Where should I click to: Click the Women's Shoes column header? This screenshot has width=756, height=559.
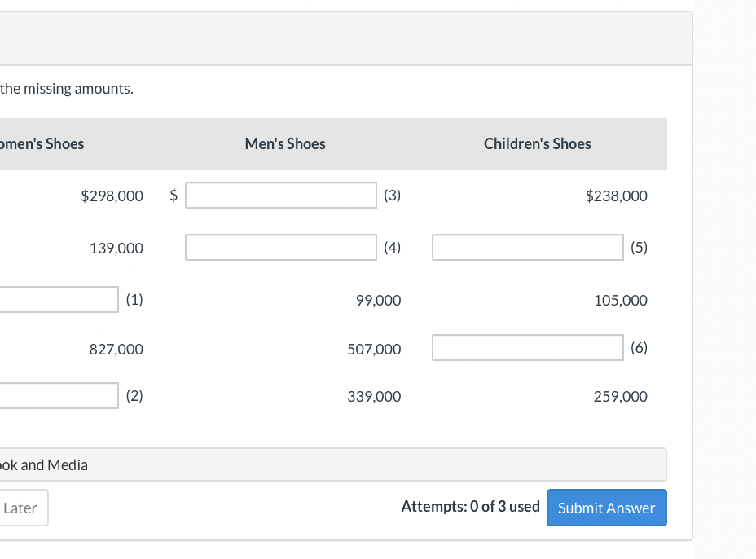point(42,144)
